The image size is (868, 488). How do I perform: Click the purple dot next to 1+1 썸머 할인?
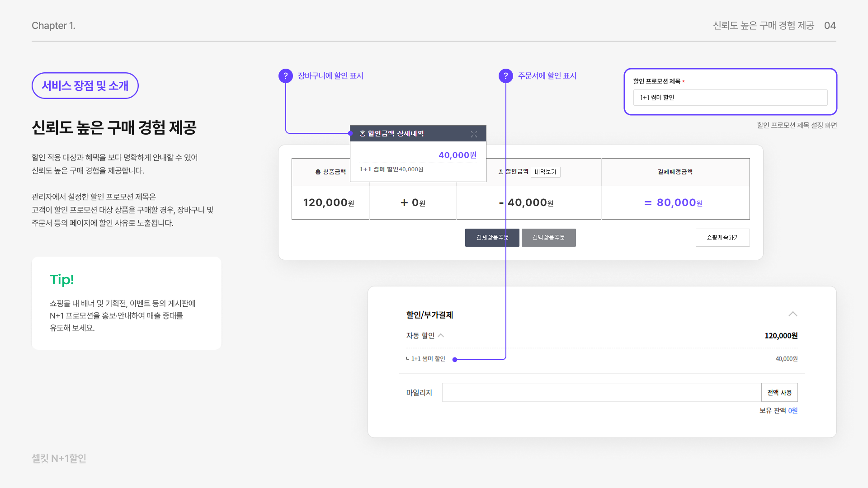coord(455,360)
